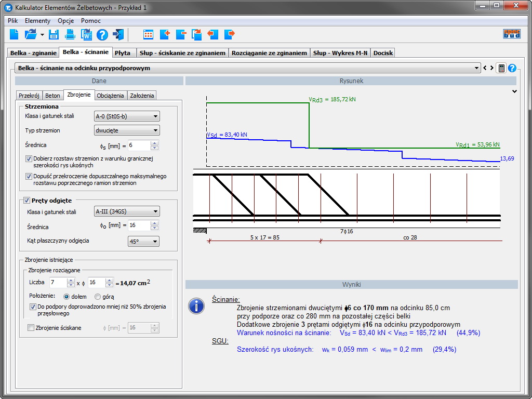
Task: Collapse the Rysunek panel with chevron
Action: pyautogui.click(x=514, y=91)
